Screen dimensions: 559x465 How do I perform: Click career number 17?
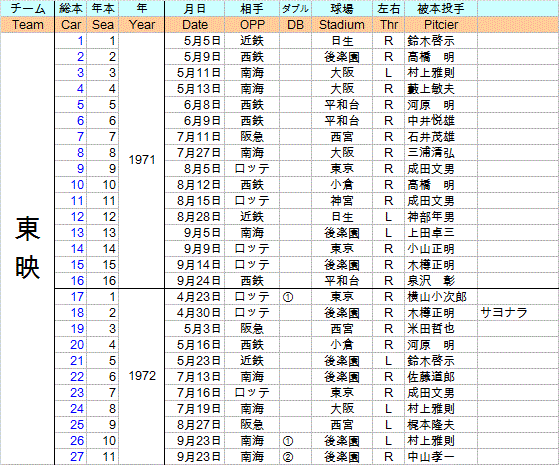coord(77,297)
